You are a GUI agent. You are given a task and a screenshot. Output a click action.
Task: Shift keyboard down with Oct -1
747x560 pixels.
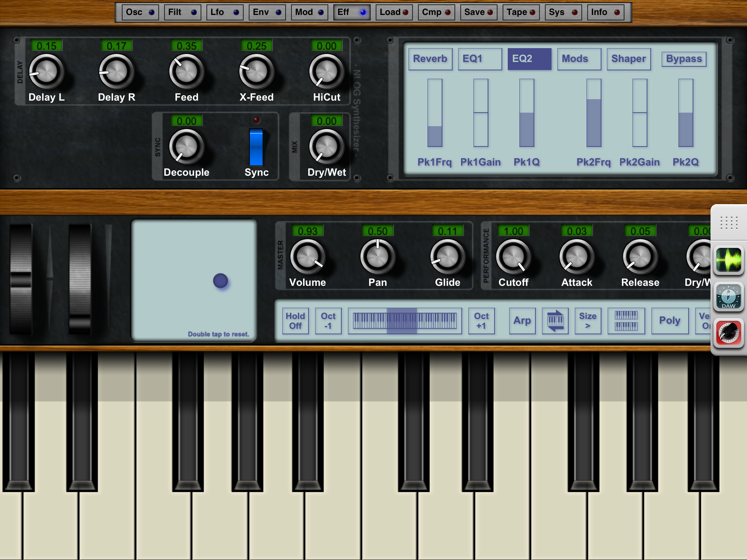328,321
